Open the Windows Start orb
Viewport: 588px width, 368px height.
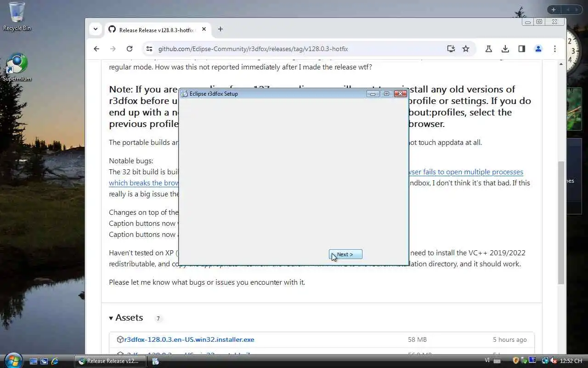tap(13, 360)
